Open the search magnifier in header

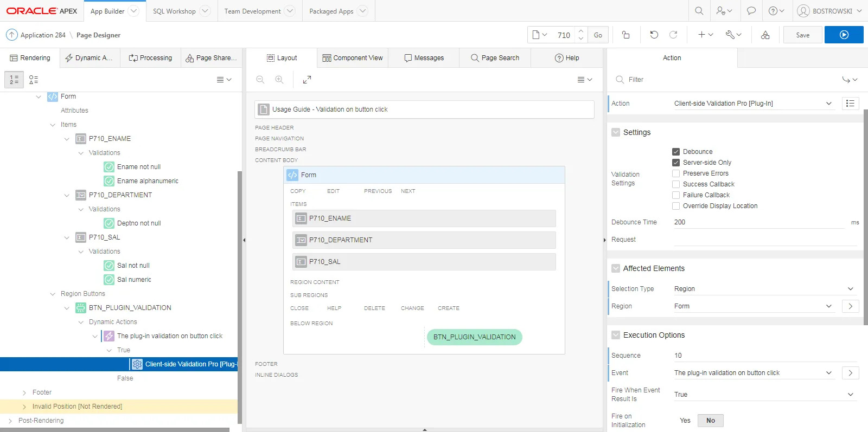point(699,11)
